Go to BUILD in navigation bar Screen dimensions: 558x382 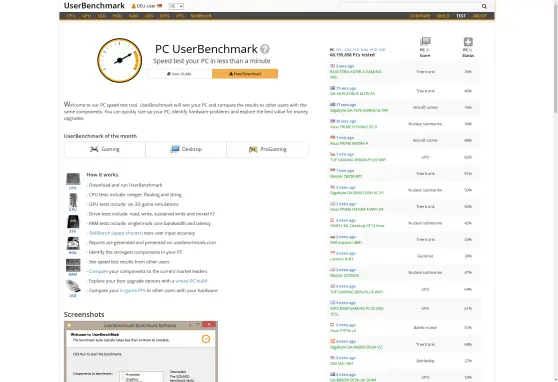pos(443,16)
